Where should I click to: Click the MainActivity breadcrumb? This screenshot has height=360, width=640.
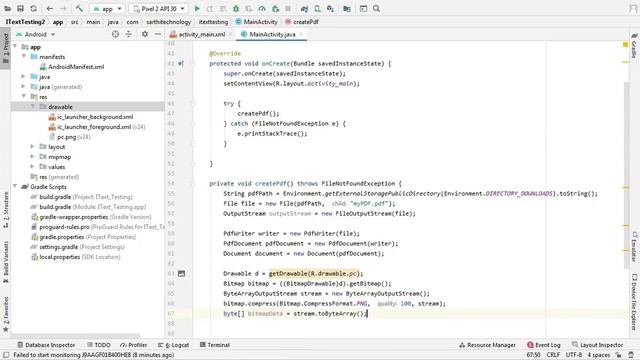257,22
